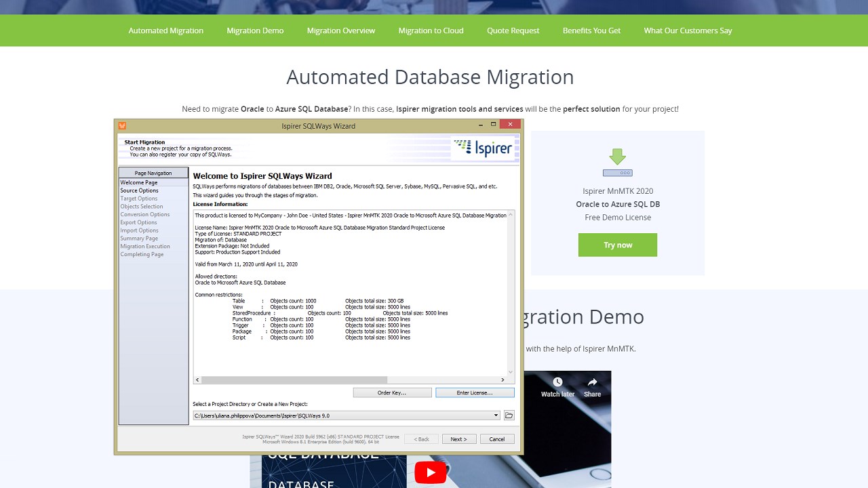Expand the project directory dropdown arrow
The width and height of the screenshot is (868, 488).
(x=496, y=415)
